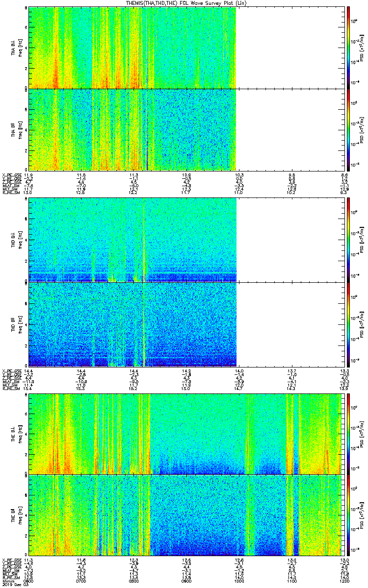Click the 13.7 X_RE_GSE value under THD
This screenshot has width=368, height=588.
[292, 370]
